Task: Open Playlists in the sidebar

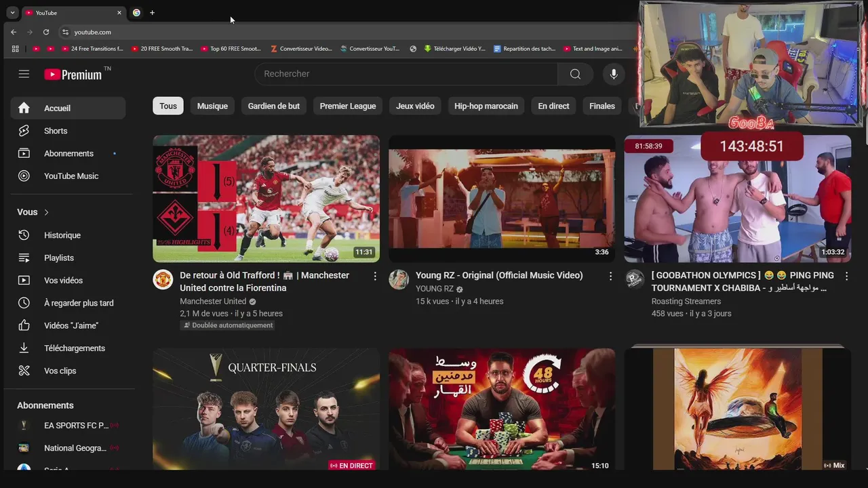Action: click(x=68, y=258)
